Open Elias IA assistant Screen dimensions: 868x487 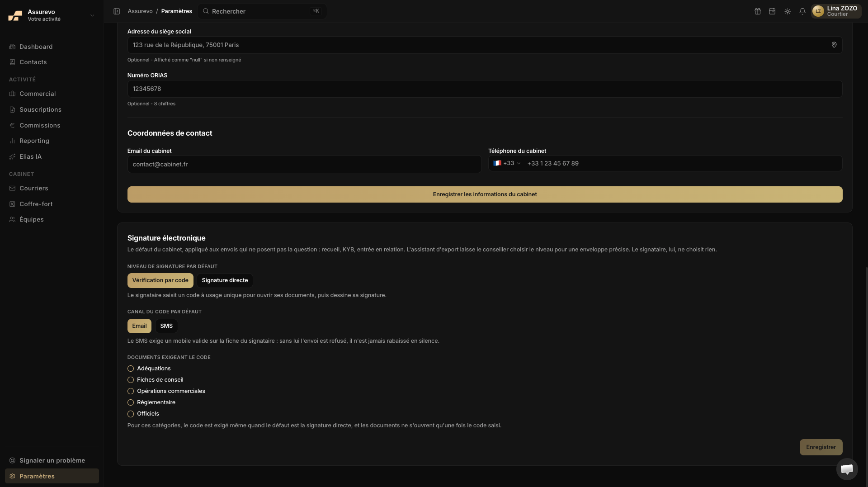(x=52, y=157)
